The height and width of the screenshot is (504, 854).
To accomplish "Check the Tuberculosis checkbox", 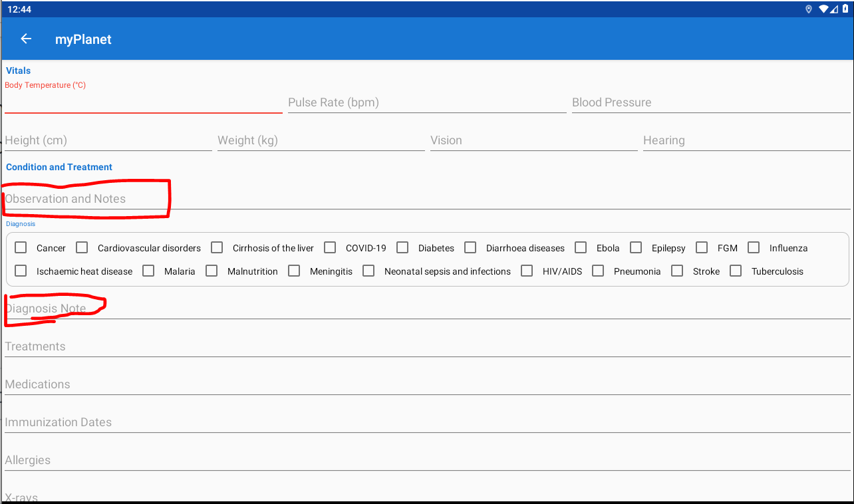I will coord(736,271).
